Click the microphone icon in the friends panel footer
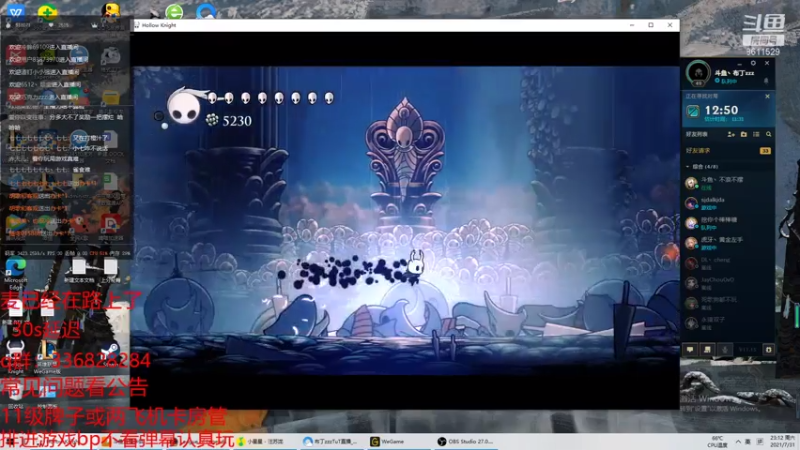Viewport: 800px width, 450px height. [725, 349]
